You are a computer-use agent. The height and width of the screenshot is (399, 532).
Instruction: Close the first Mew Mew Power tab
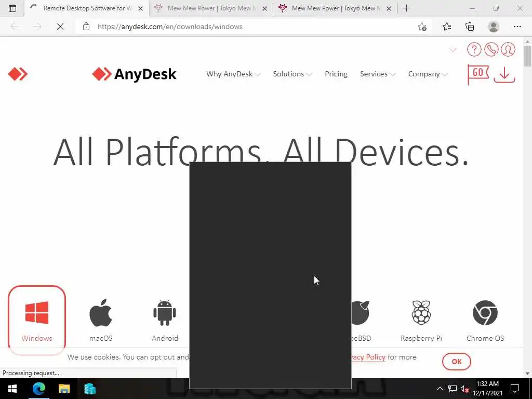[264, 8]
